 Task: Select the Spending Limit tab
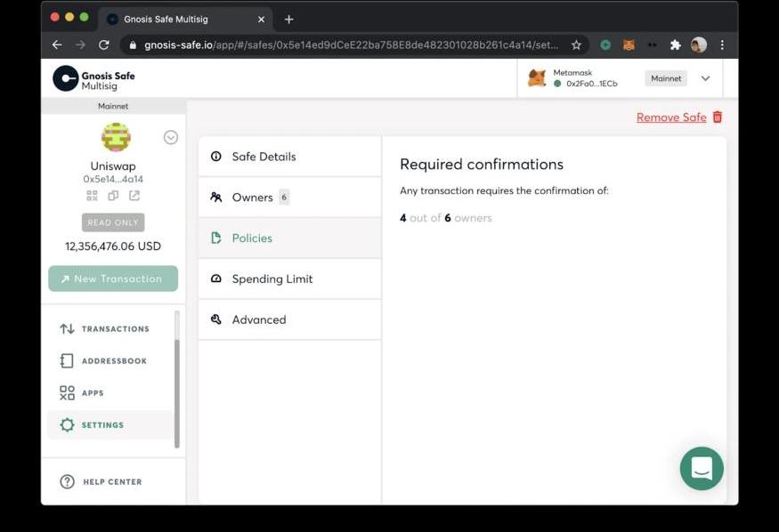[289, 279]
